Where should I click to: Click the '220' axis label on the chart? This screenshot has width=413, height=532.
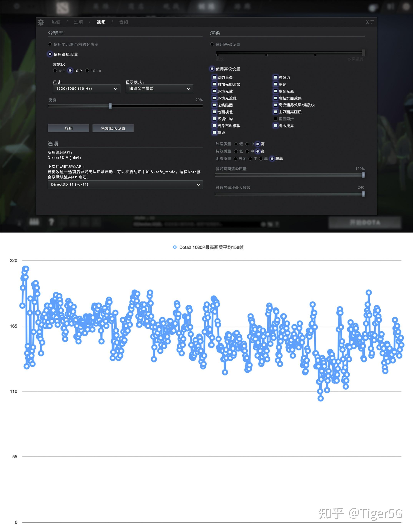click(x=14, y=260)
